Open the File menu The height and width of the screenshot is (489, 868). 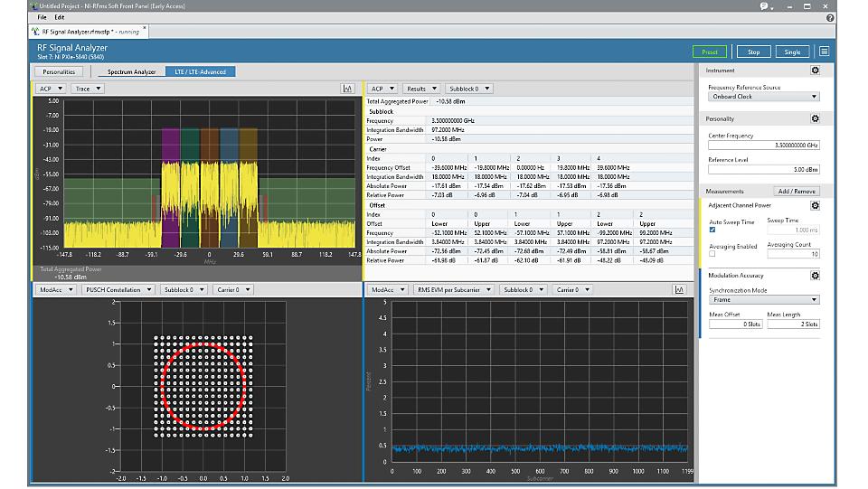pyautogui.click(x=42, y=17)
